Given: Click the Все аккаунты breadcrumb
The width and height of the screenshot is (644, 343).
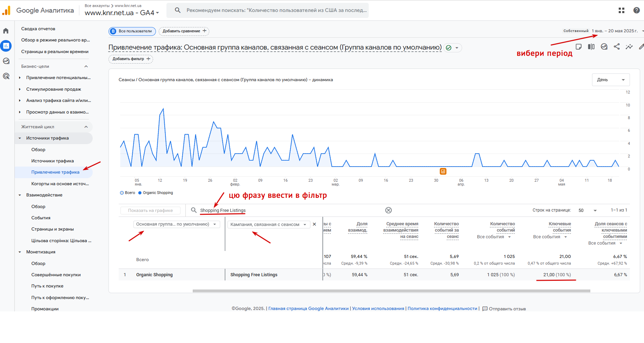Looking at the screenshot, I should 97,6.
